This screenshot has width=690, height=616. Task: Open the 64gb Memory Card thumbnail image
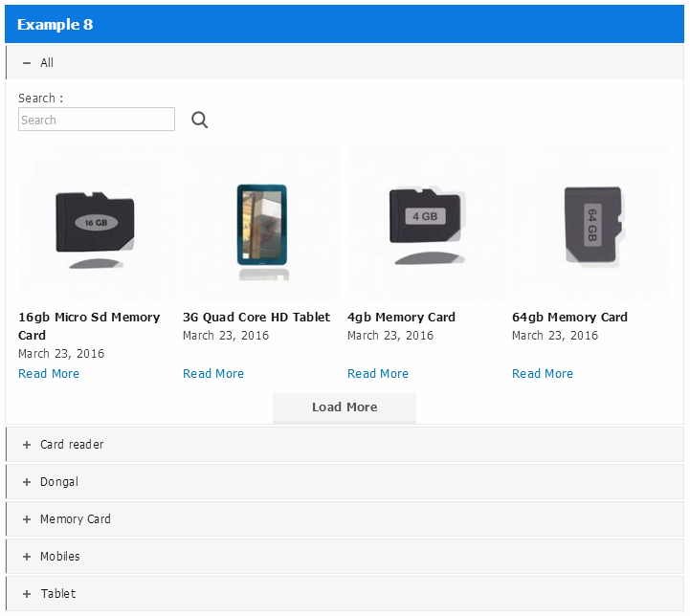pos(591,224)
